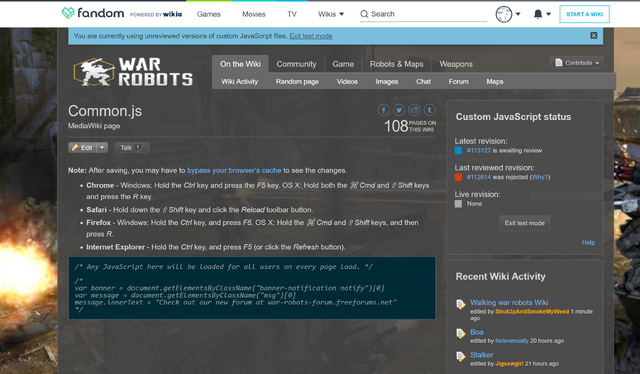The image size is (640, 374).
Task: Click edit icon beside Boa
Action: click(x=461, y=334)
